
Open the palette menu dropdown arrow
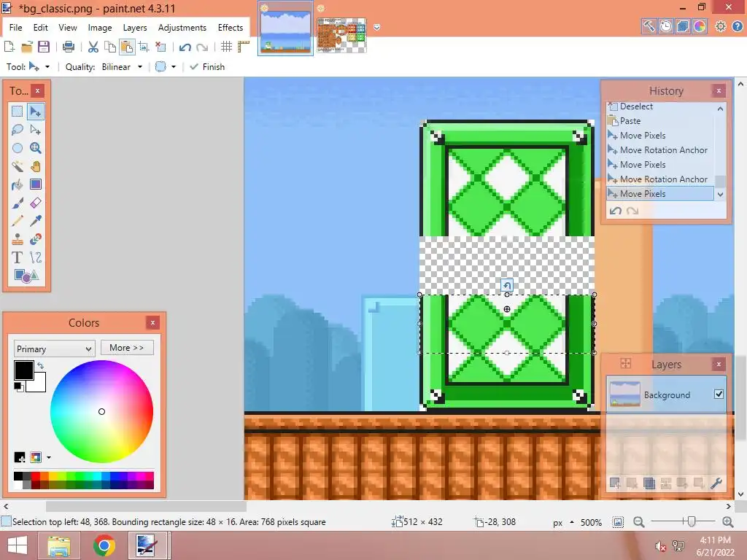(x=49, y=458)
